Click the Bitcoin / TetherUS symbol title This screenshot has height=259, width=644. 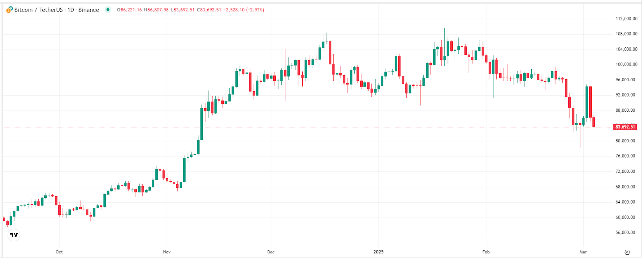click(x=38, y=10)
